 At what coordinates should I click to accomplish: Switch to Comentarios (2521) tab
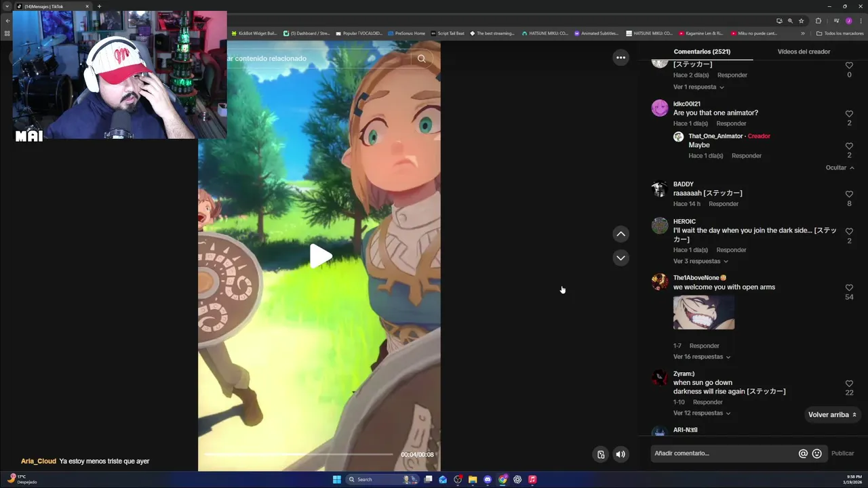702,52
